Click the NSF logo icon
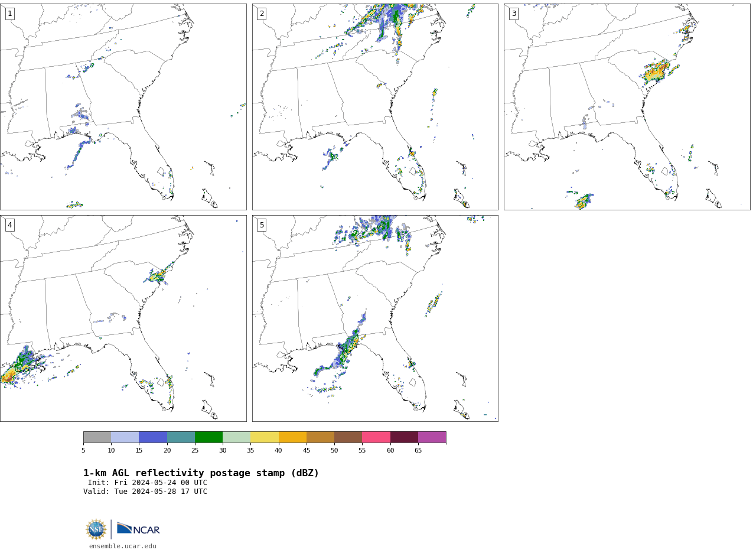Viewport: 756px width, 553px height. pos(96,529)
